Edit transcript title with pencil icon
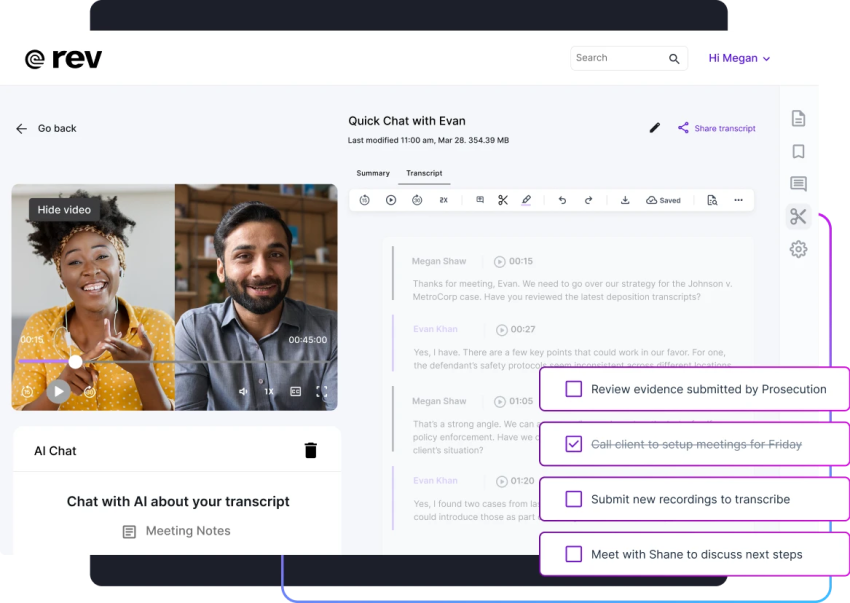 pos(655,128)
